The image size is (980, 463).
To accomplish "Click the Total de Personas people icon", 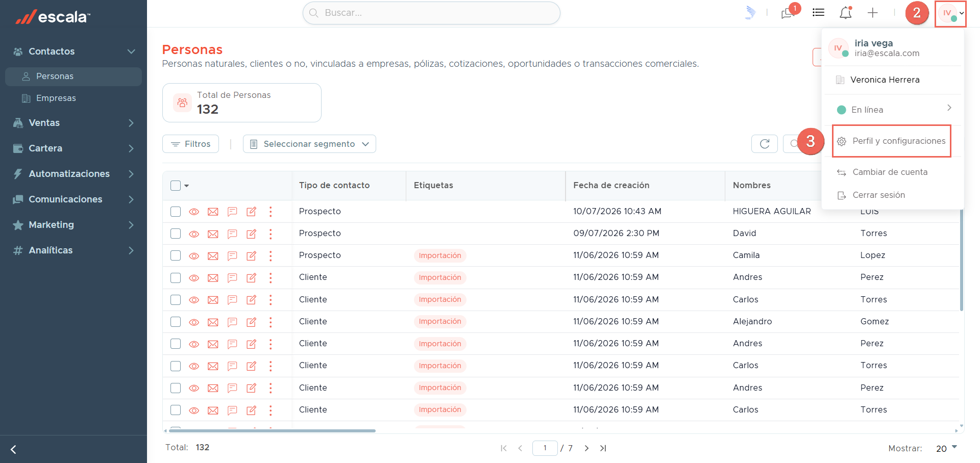I will coord(182,102).
